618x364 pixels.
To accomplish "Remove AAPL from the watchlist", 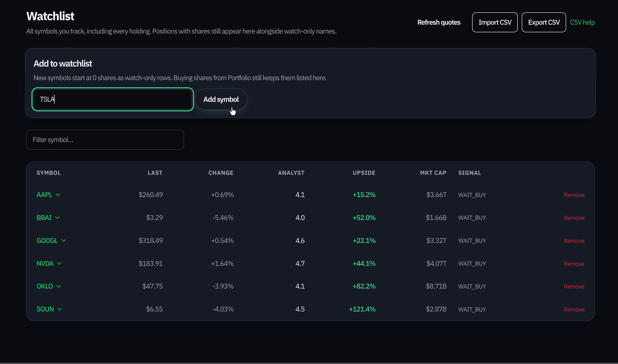I will tap(574, 195).
